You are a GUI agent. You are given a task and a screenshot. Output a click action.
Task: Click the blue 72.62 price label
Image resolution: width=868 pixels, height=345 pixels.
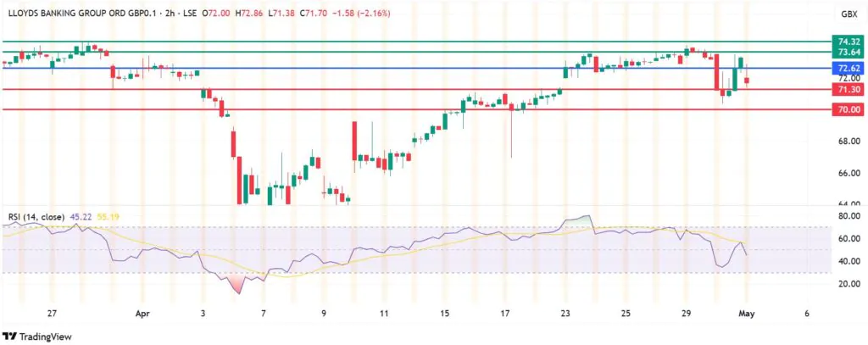point(849,68)
